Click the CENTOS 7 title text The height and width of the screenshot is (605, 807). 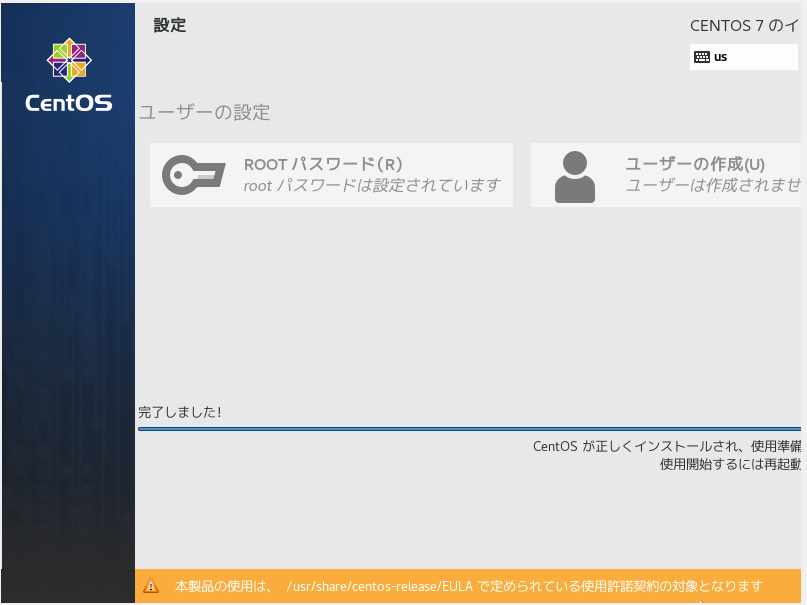745,26
